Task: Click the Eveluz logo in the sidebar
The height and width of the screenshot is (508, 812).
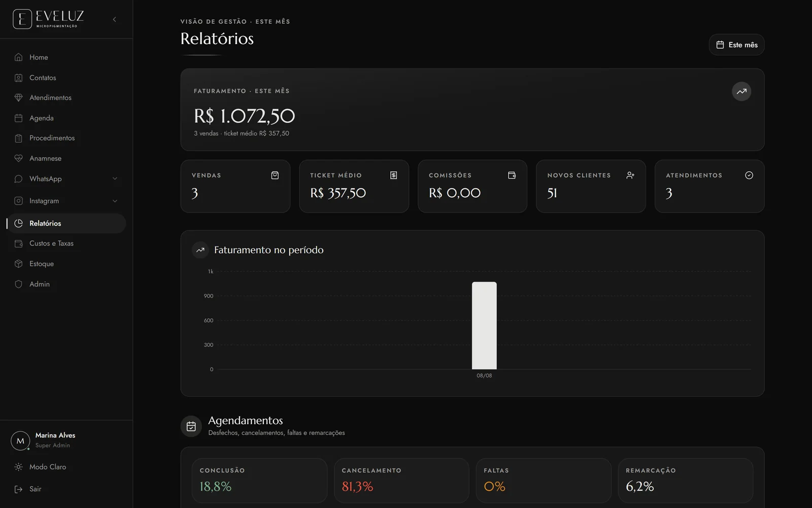Action: point(48,19)
